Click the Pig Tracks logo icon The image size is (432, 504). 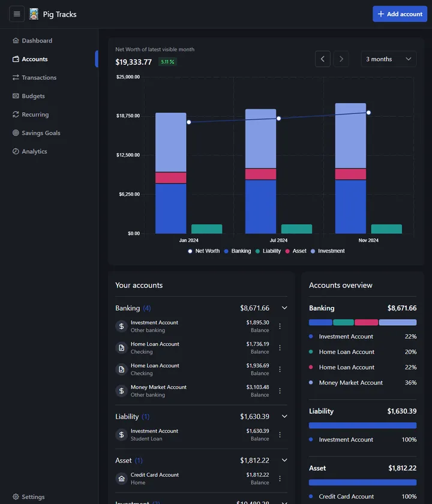click(34, 14)
